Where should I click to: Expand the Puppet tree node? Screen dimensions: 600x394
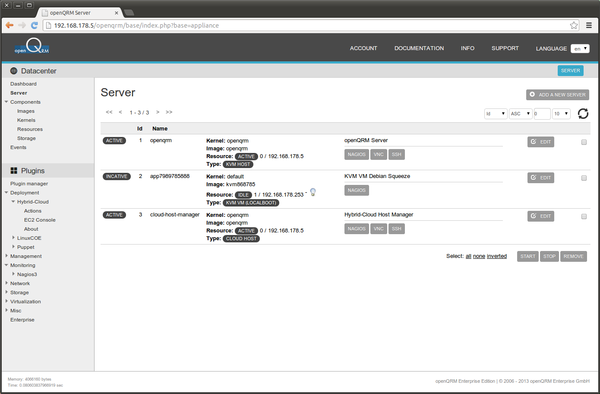[13, 247]
